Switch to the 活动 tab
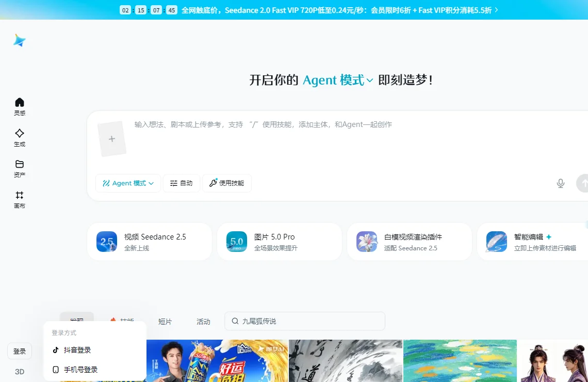588x382 pixels. click(x=203, y=322)
